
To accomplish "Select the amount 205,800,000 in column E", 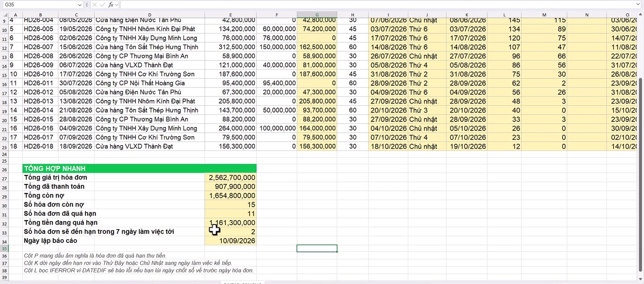I will (231, 101).
